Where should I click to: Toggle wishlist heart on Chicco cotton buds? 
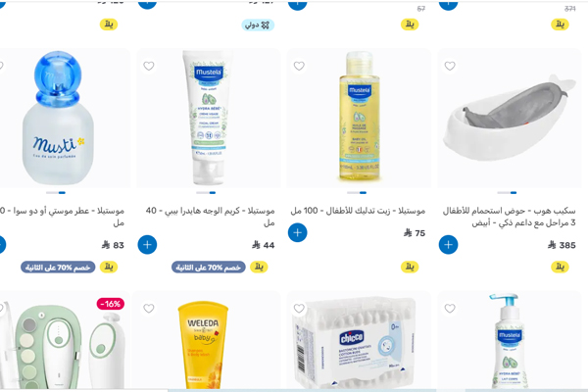(x=299, y=309)
